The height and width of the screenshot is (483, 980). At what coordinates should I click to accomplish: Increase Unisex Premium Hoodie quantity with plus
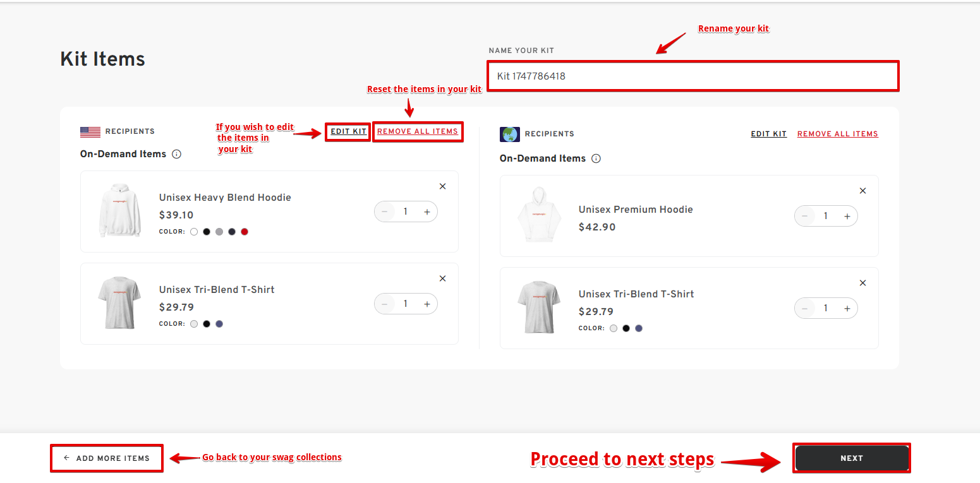click(x=847, y=217)
